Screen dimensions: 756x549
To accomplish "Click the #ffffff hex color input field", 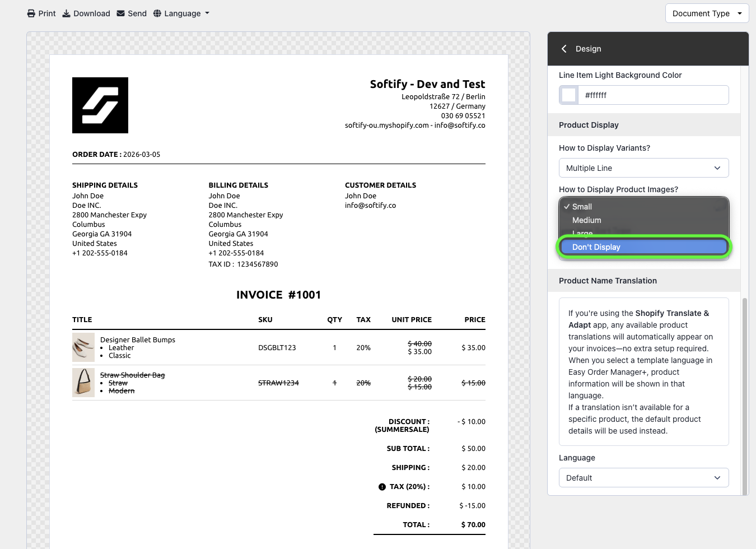I will pos(652,95).
